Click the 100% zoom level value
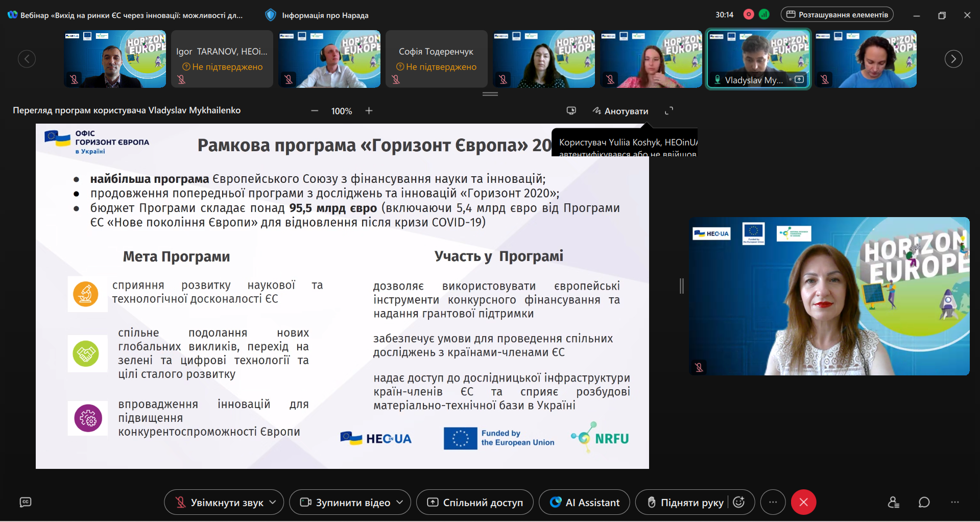The width and height of the screenshot is (980, 522). point(342,111)
